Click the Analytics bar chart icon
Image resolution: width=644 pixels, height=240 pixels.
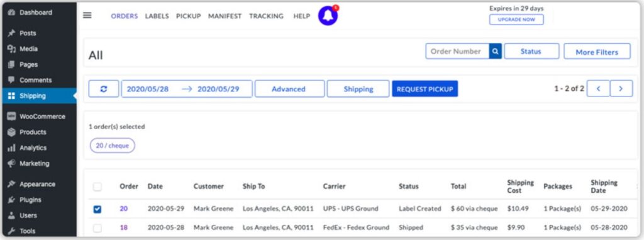click(11, 148)
